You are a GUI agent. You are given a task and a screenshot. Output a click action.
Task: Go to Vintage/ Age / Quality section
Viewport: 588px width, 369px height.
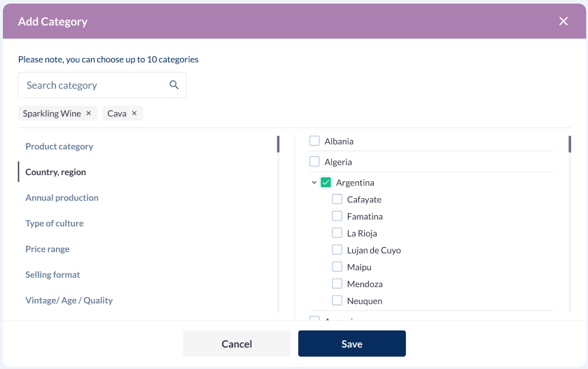[x=69, y=300]
